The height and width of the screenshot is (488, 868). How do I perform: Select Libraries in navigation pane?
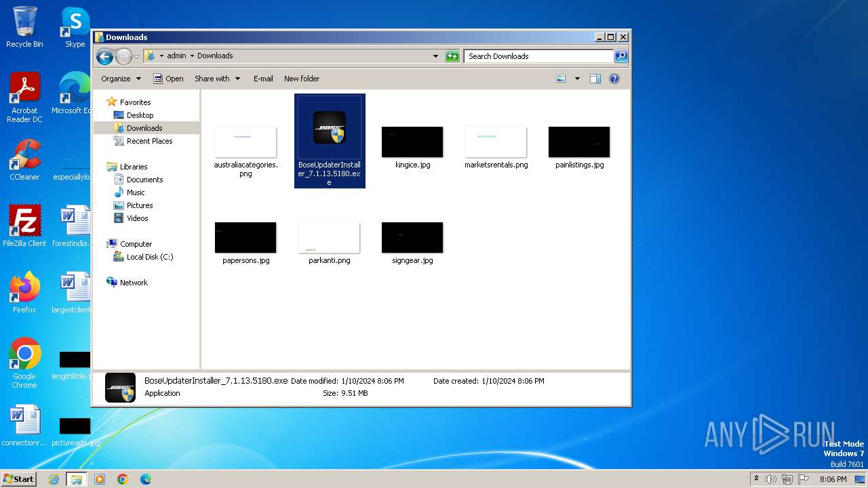(134, 167)
